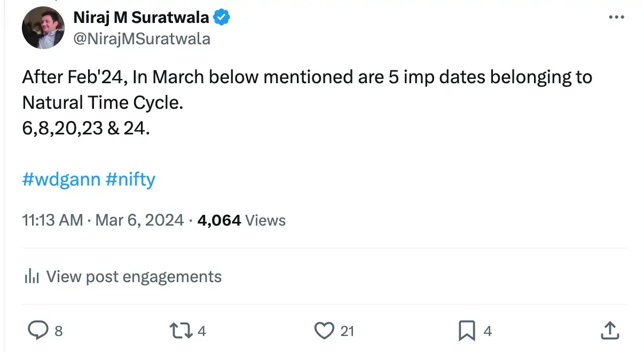
Task: Open the share icon menu
Action: click(x=609, y=331)
